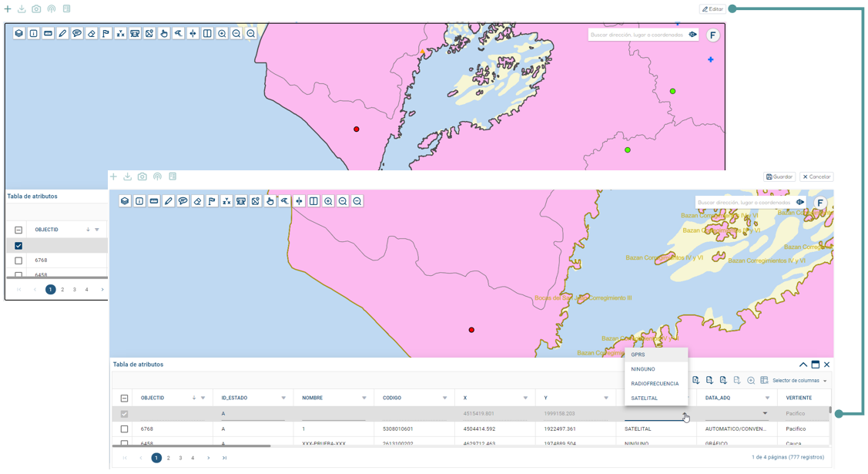The image size is (868, 474).
Task: Select pencil tool in back map toolbar
Action: [62, 33]
